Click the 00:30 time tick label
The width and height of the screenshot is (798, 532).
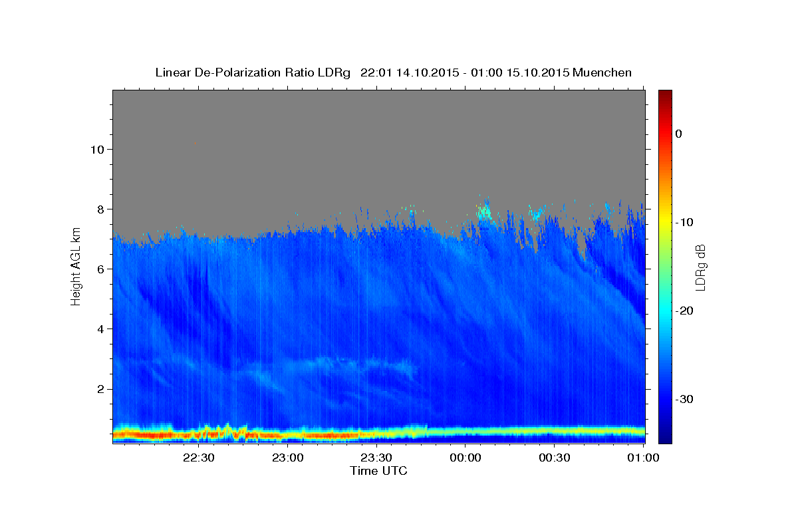554,458
